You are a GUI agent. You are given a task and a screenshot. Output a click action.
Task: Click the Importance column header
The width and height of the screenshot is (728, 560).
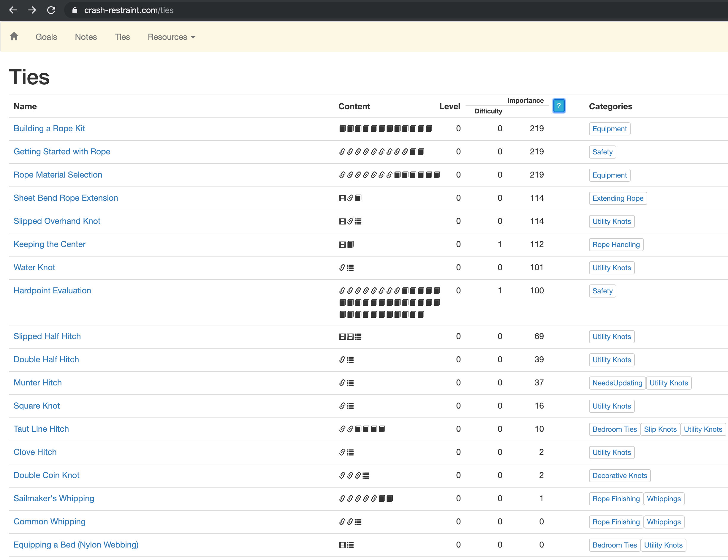[x=525, y=100]
